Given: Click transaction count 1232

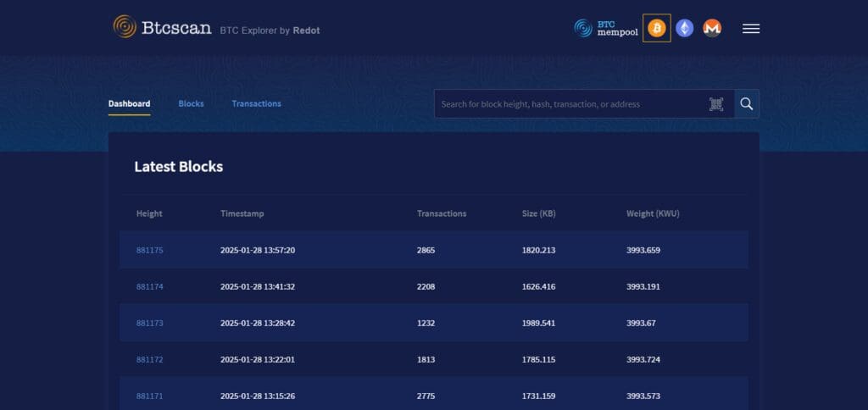Looking at the screenshot, I should tap(426, 323).
